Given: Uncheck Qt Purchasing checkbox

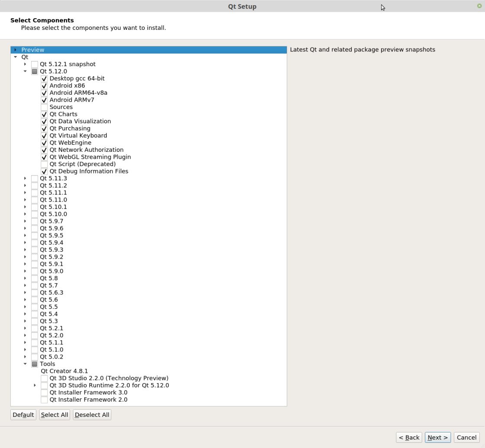Looking at the screenshot, I should [44, 128].
